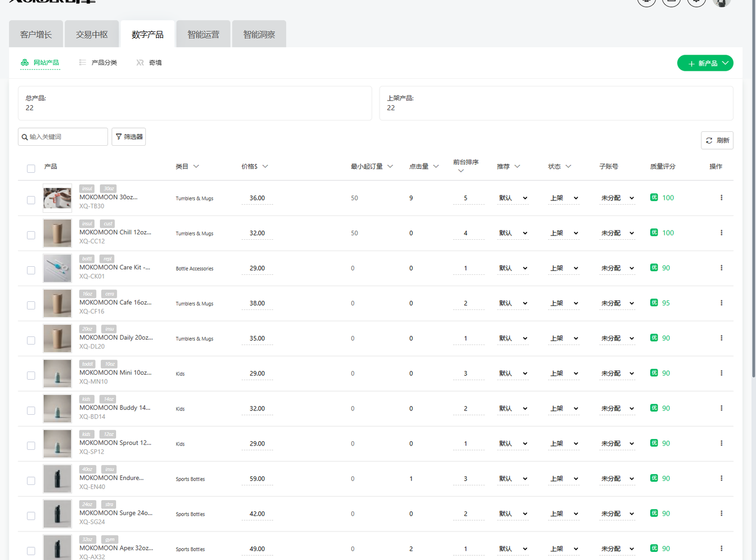Click quality badge icon for XQ-CF16 row
The width and height of the screenshot is (756, 560).
654,303
